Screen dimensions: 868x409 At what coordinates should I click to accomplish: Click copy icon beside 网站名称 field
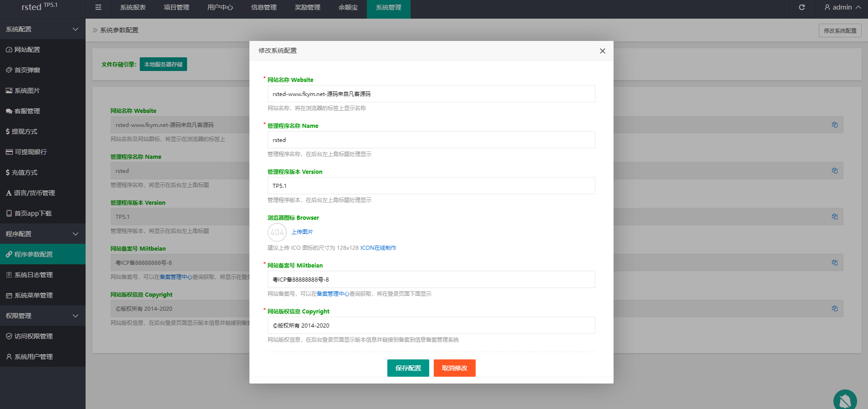[x=834, y=125]
